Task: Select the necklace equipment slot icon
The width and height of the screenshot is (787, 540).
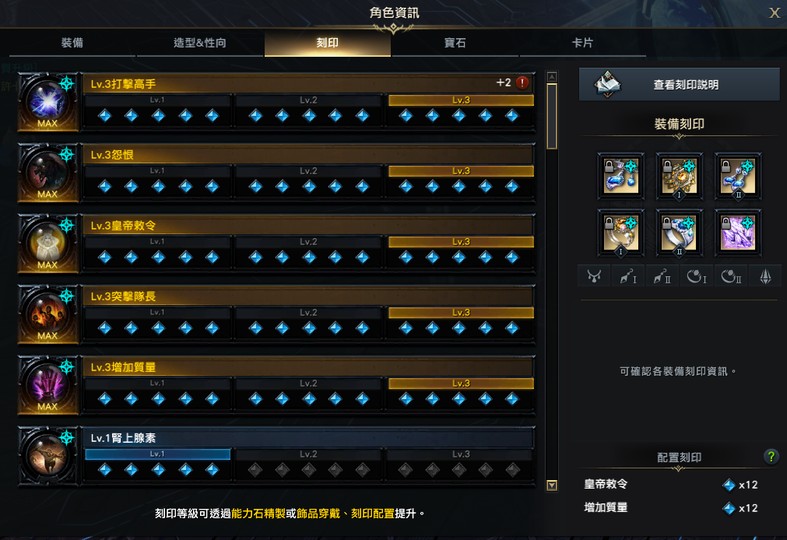Action: point(594,276)
